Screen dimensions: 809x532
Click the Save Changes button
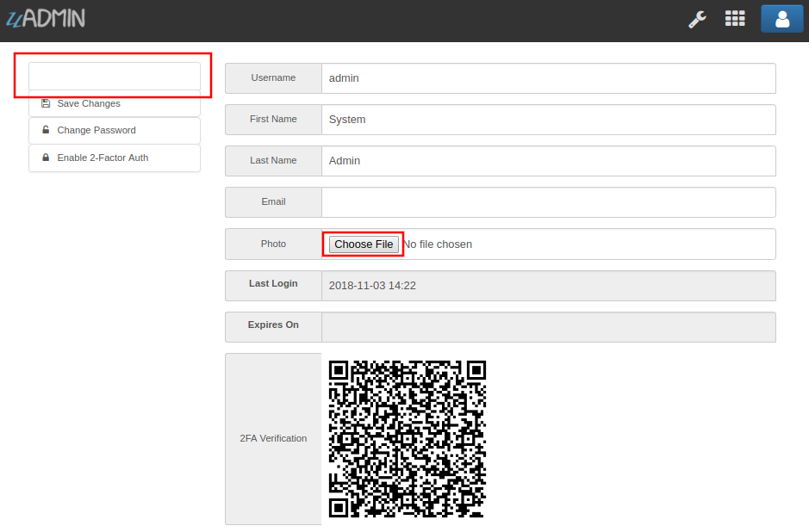click(x=115, y=103)
